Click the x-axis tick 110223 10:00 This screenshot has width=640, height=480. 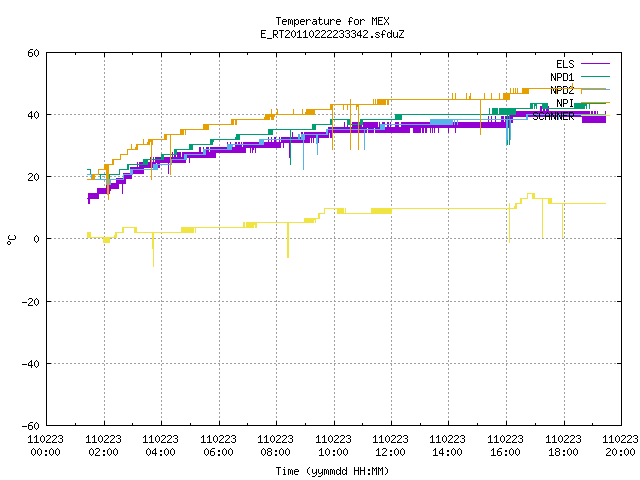coord(333,446)
